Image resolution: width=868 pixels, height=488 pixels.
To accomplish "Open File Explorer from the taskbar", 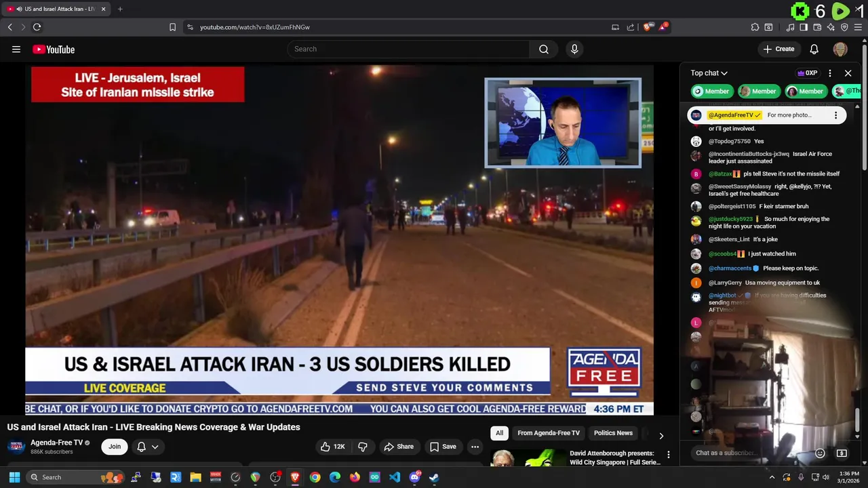I will (x=195, y=477).
